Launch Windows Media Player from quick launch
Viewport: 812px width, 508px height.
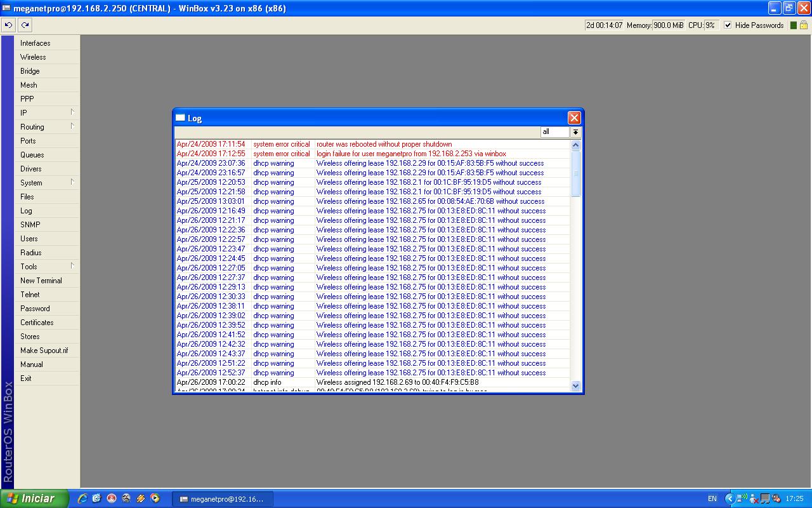[x=155, y=498]
